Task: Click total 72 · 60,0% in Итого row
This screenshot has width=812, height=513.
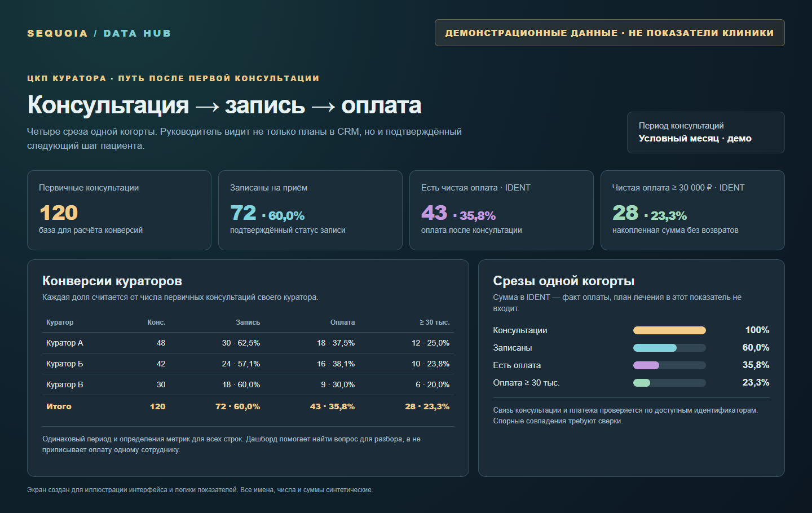Action: pyautogui.click(x=237, y=406)
